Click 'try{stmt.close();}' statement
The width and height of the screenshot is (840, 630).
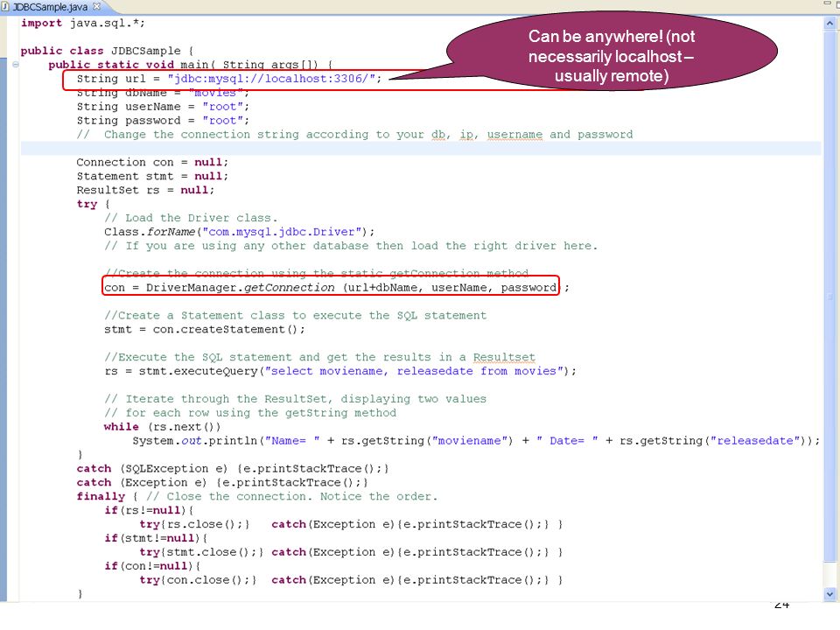click(x=201, y=552)
